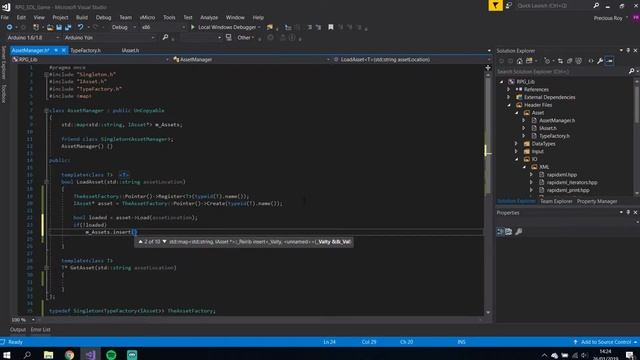640x360 pixels.
Task: Select rapidxml_print.hpp in Solution Explorer
Action: 568,190
